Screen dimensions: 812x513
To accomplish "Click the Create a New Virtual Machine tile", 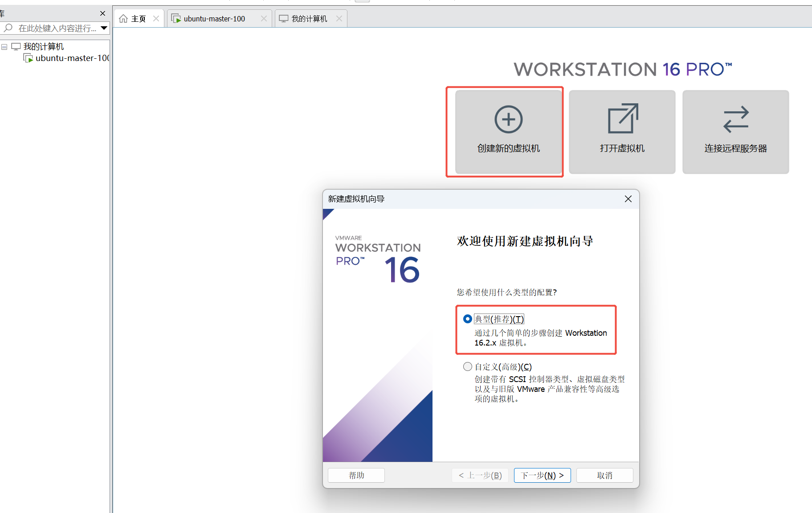I will coord(508,132).
